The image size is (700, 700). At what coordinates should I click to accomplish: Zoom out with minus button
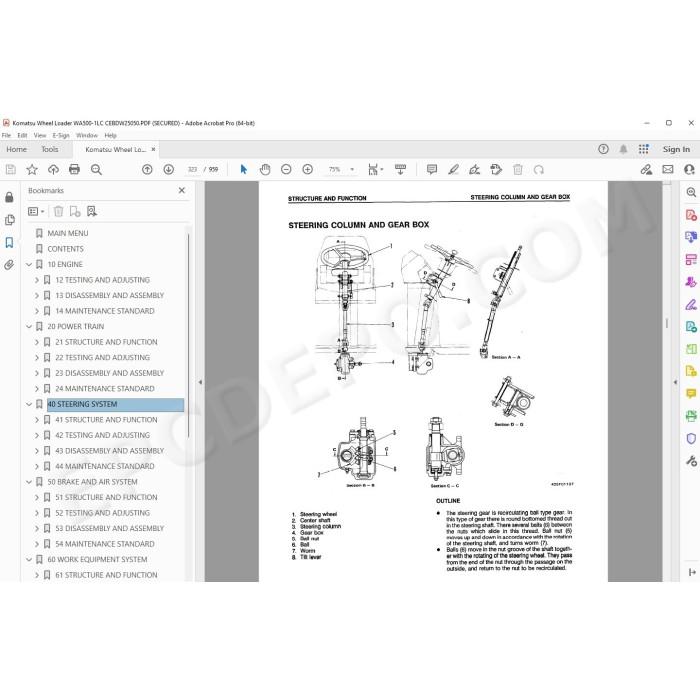pos(286,170)
